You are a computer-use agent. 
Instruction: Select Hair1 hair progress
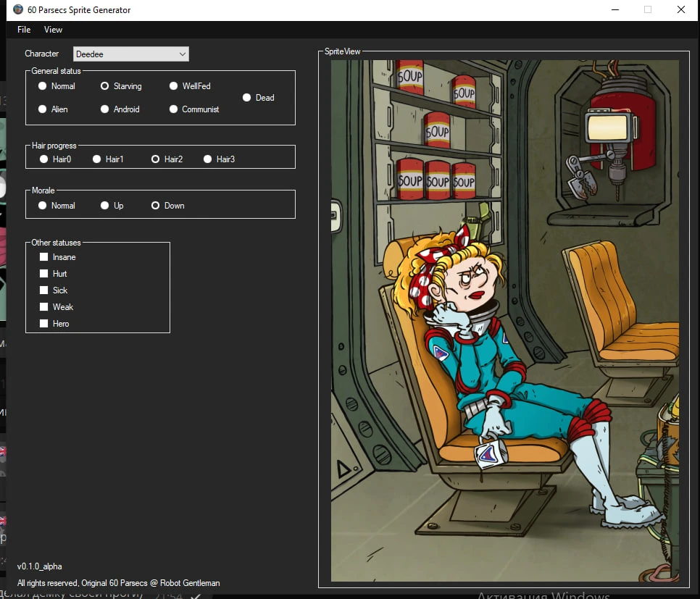[x=96, y=159]
